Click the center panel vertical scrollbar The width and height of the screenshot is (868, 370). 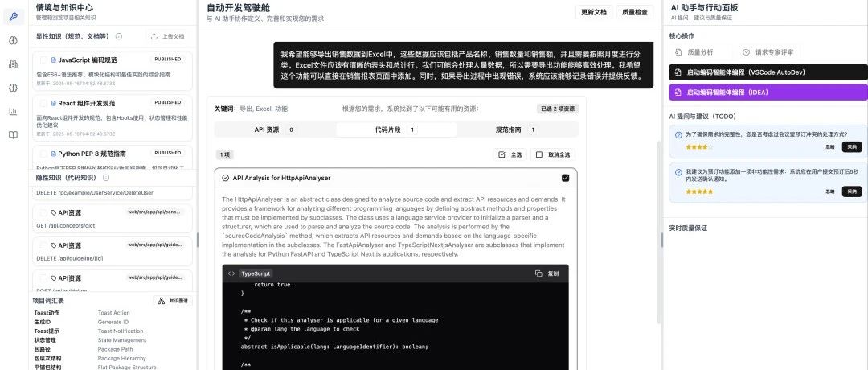(x=659, y=232)
